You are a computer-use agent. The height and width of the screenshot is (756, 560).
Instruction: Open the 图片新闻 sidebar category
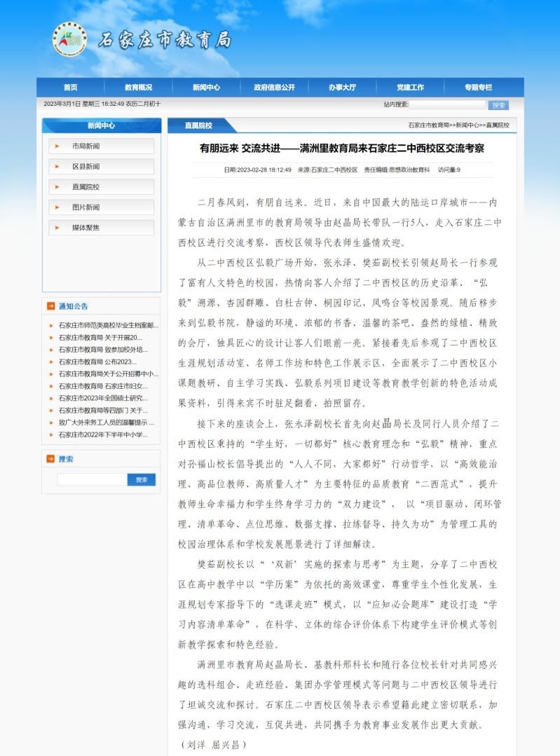point(86,207)
